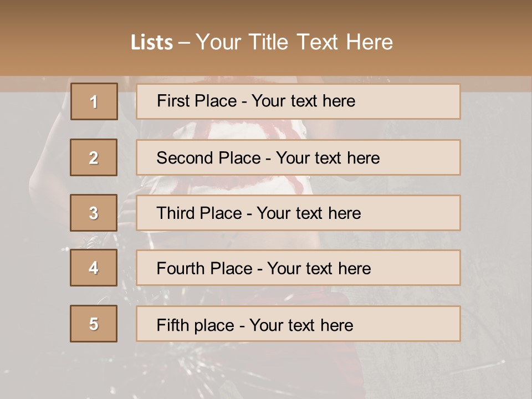Select 'Your Title Text Here' in the heading
The height and width of the screenshot is (399, 532).
coord(294,42)
